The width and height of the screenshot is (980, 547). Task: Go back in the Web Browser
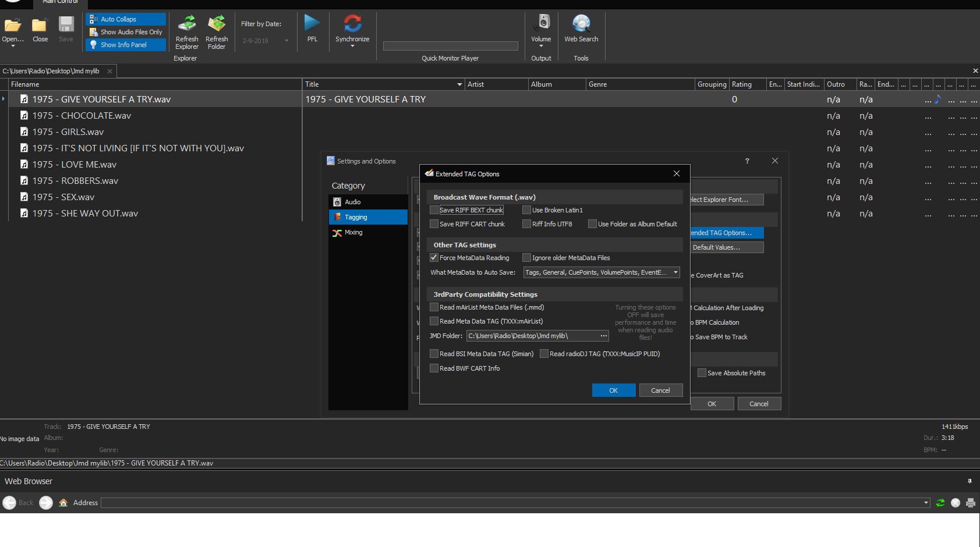coord(9,503)
